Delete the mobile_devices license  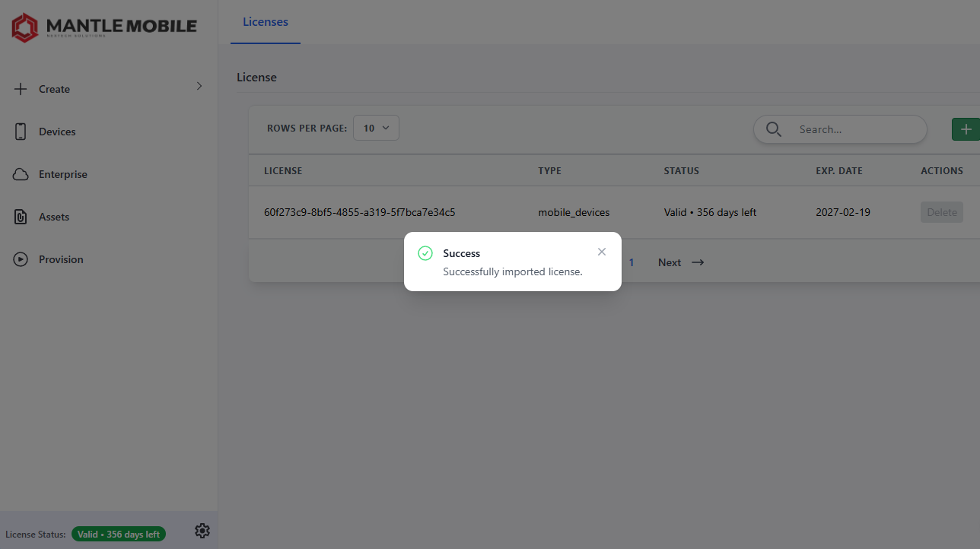(x=942, y=212)
